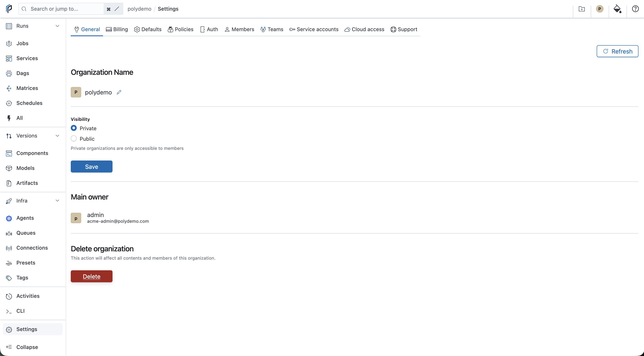The image size is (644, 356).
Task: Open the help question mark icon
Action: coord(635,9)
